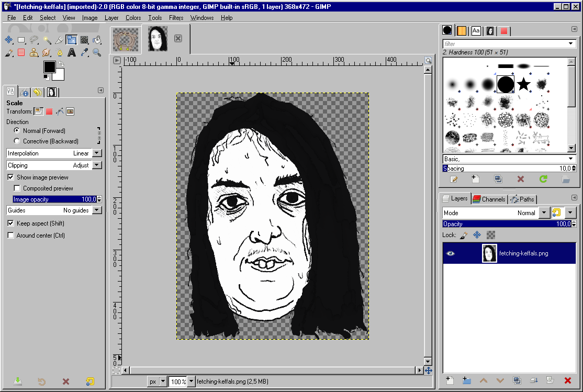This screenshot has width=583, height=392.
Task: Open the white background color swatch
Action: point(60,76)
